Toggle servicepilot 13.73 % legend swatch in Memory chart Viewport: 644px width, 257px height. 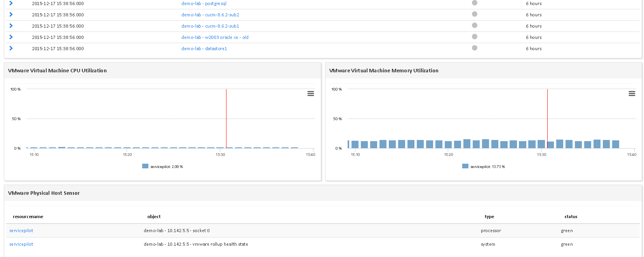[x=465, y=166]
